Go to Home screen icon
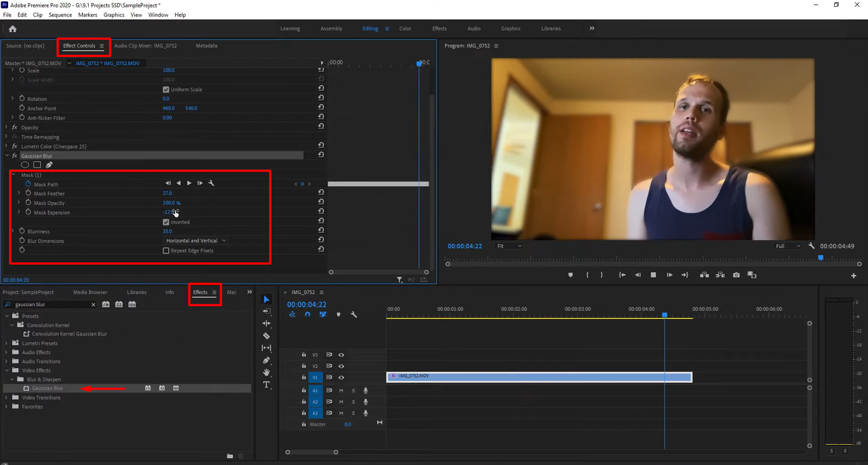The height and width of the screenshot is (465, 868). pyautogui.click(x=12, y=29)
